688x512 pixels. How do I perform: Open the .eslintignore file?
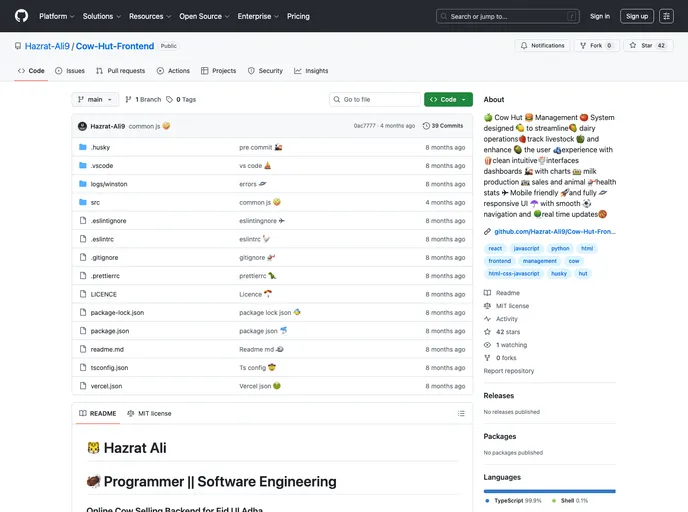pyautogui.click(x=108, y=221)
